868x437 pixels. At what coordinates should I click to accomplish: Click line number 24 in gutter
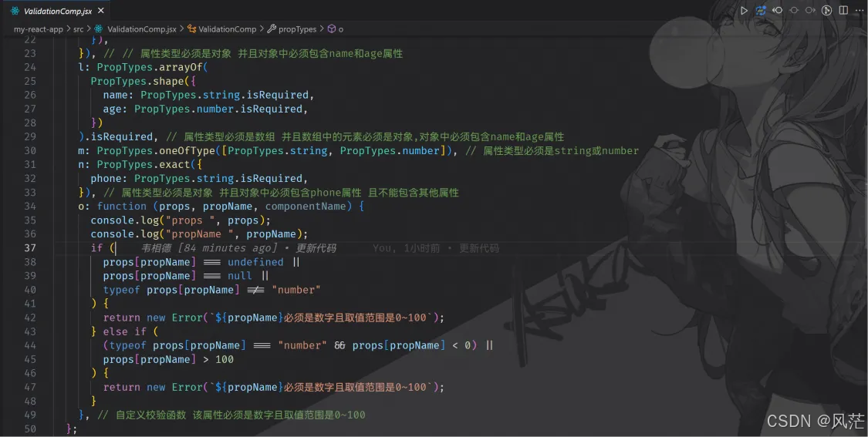click(30, 67)
